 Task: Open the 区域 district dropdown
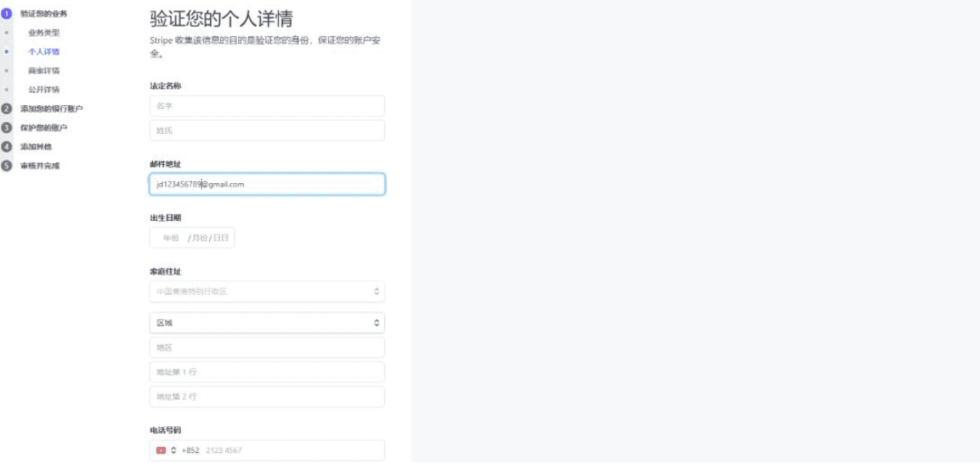coord(266,323)
